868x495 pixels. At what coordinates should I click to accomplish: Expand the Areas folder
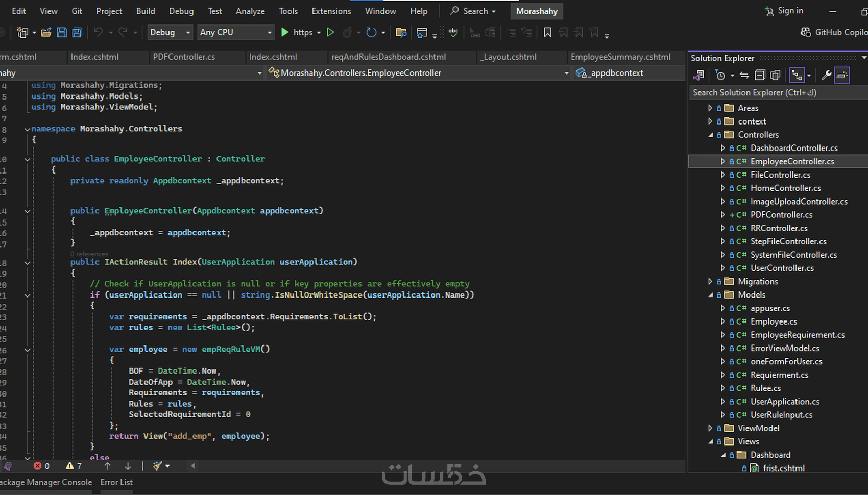point(710,108)
